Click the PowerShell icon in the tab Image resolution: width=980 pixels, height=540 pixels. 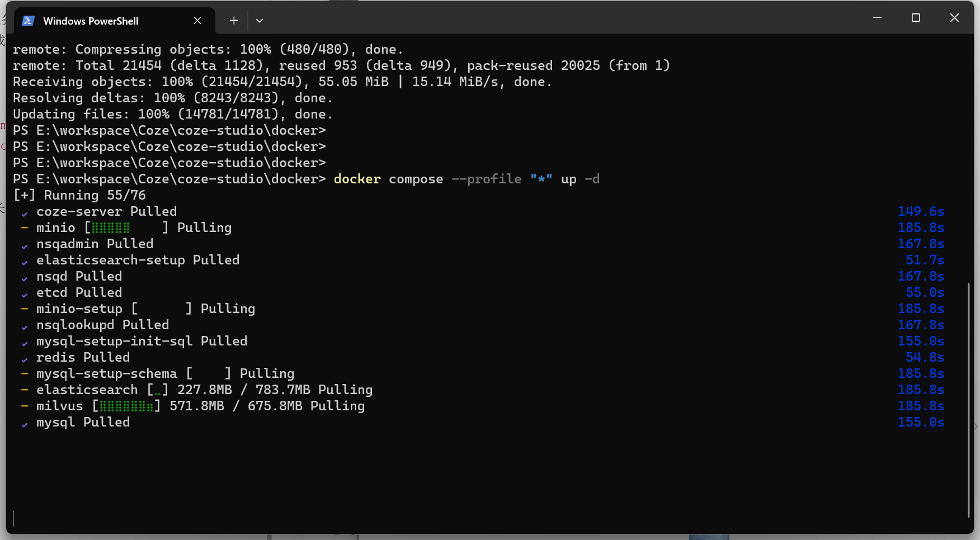click(28, 21)
